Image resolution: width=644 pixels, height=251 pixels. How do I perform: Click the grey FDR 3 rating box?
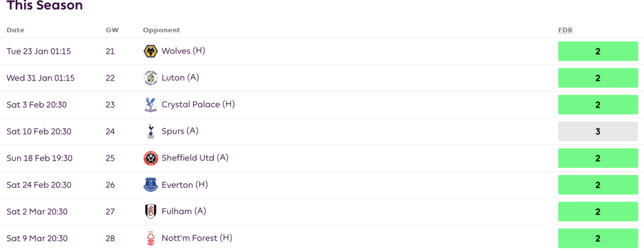(598, 131)
